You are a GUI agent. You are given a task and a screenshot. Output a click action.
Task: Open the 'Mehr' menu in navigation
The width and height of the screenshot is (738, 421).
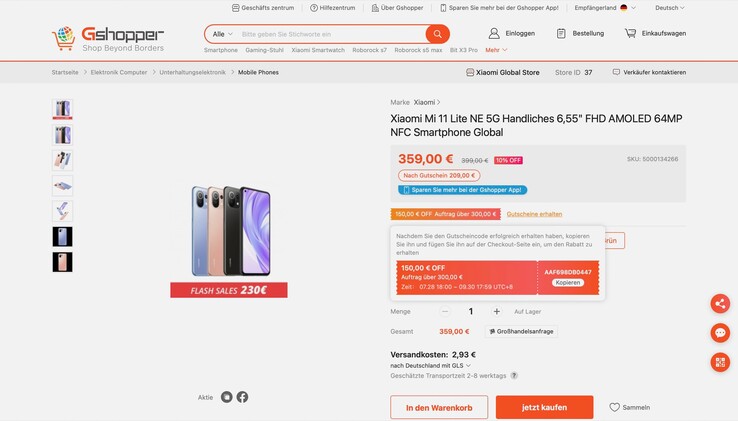tap(496, 50)
